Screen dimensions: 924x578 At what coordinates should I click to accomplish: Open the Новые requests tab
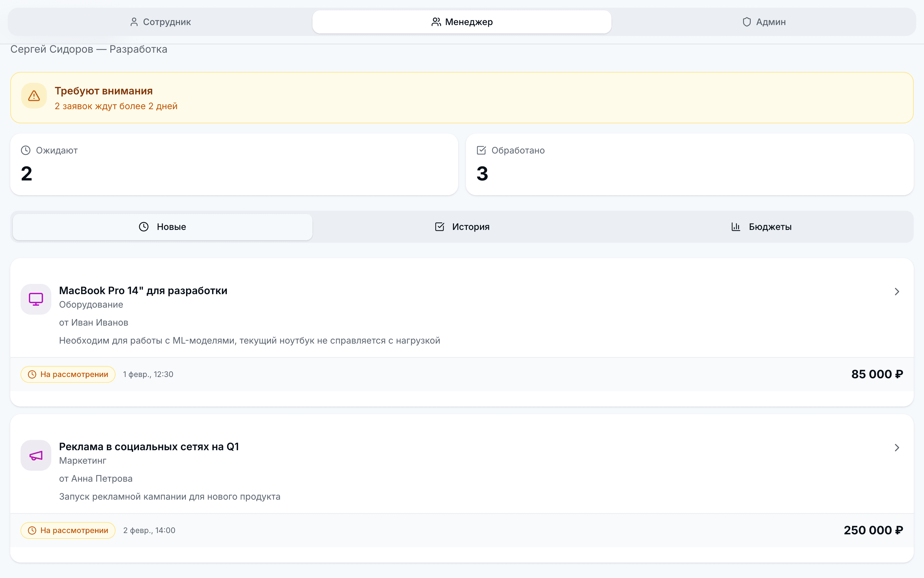(x=163, y=227)
